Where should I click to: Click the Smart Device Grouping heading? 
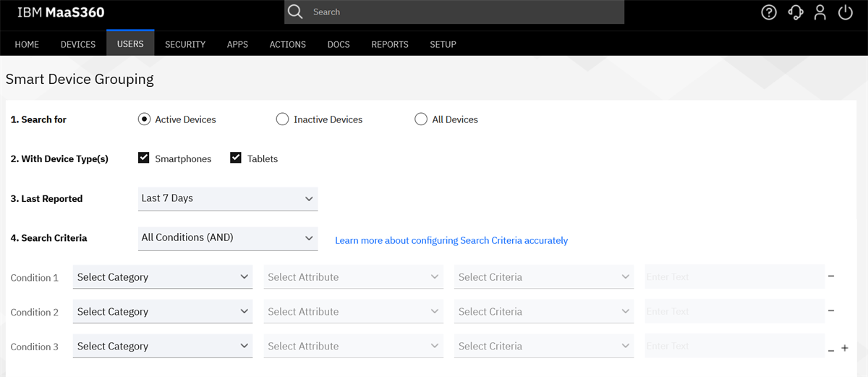tap(80, 79)
